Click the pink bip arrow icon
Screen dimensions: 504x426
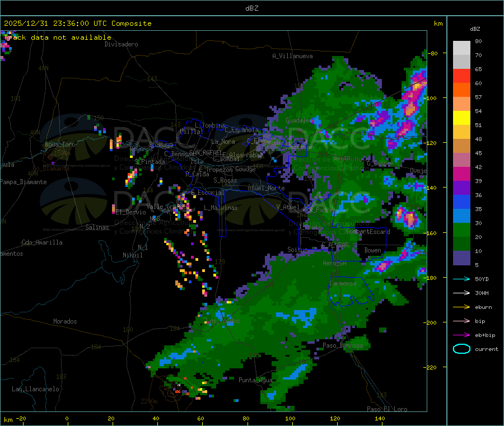[x=461, y=321]
